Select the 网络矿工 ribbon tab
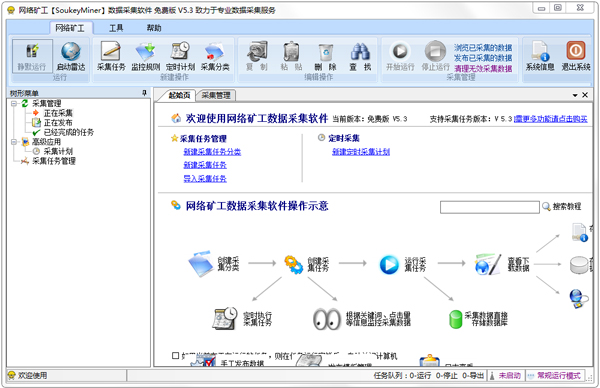Image resolution: width=600 pixels, height=388 pixels. click(70, 28)
